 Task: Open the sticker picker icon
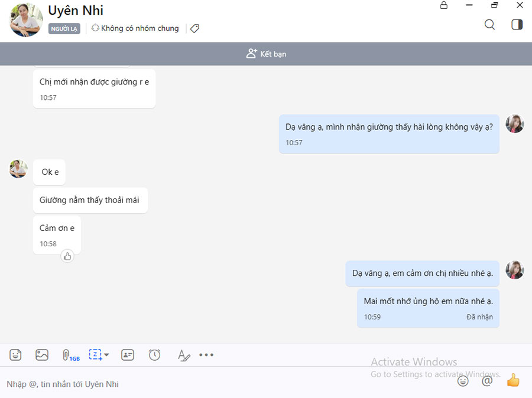(15, 355)
